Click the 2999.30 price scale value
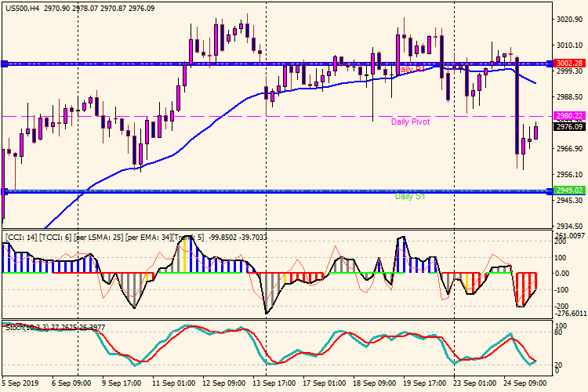This screenshot has height=392, width=588. pos(570,71)
